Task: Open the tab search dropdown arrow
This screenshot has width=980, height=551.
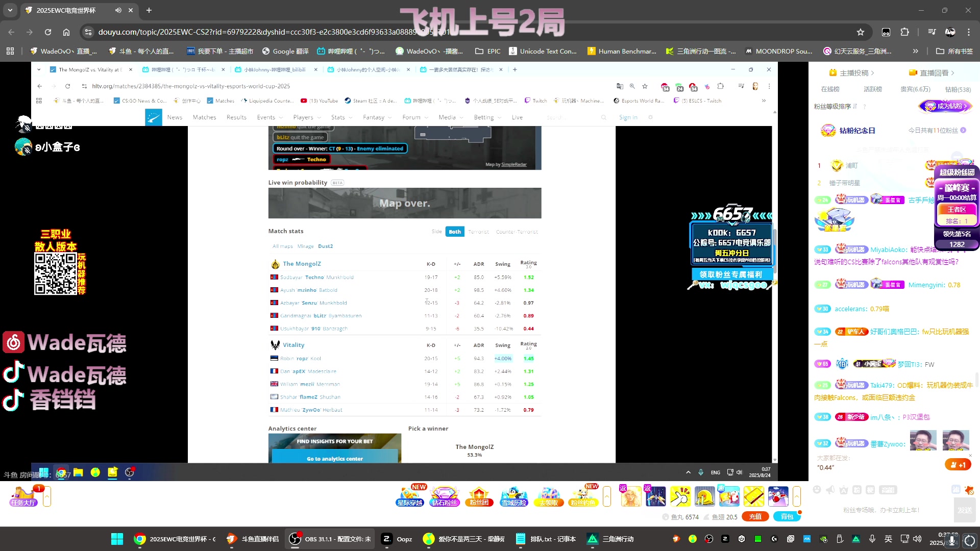Action: click(x=10, y=10)
